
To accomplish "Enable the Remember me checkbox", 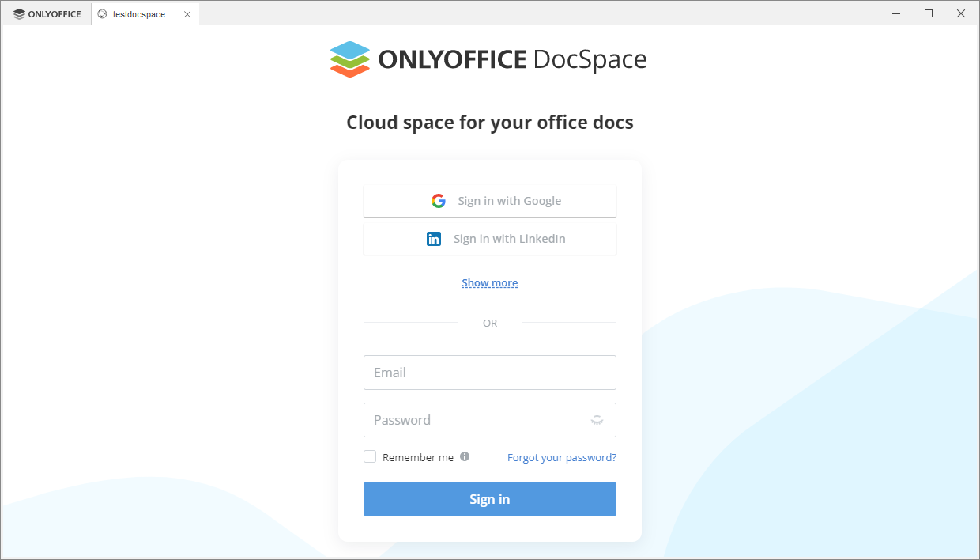I will coord(370,456).
